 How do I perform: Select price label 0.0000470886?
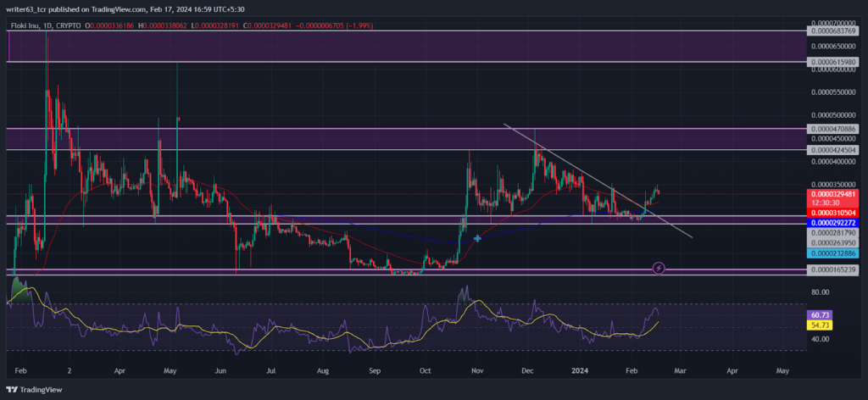(x=832, y=129)
